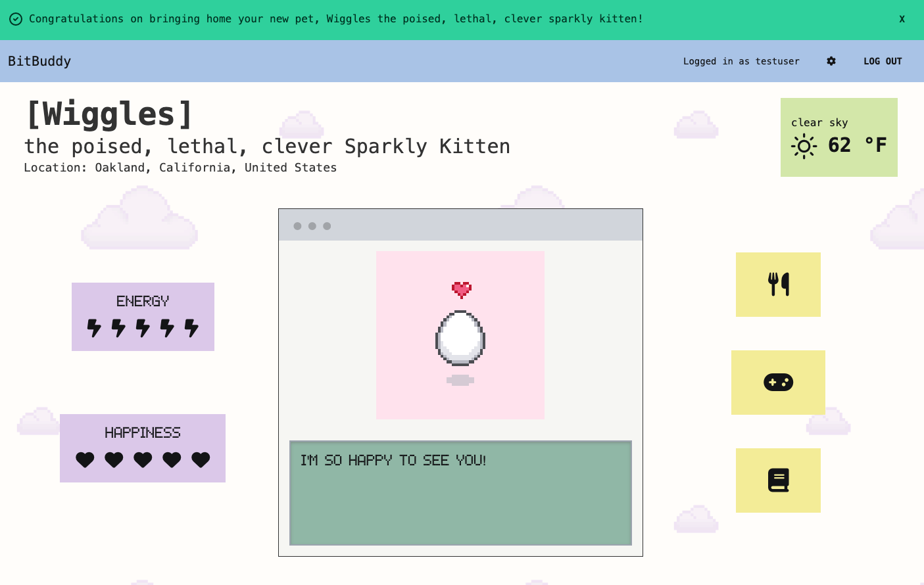Click the ENERGY meter panel
The image size is (924, 585).
(x=143, y=316)
